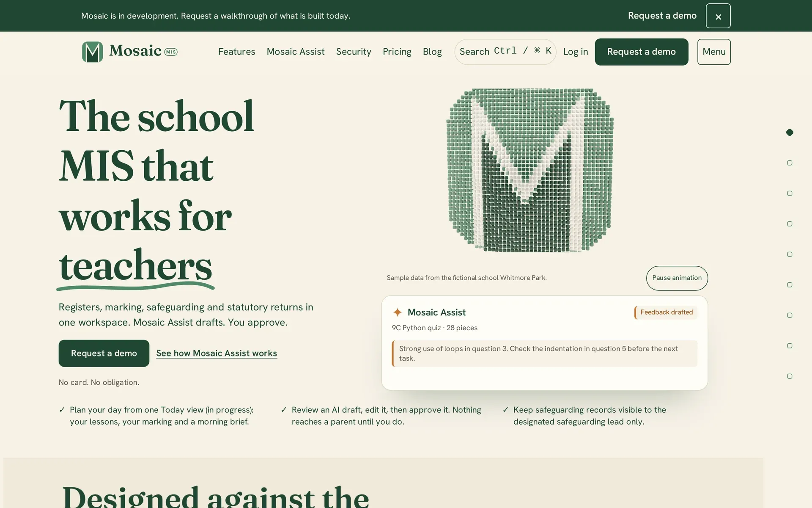Click the '9C Python quiz · 28 pieces' text
The image size is (812, 508).
point(434,328)
